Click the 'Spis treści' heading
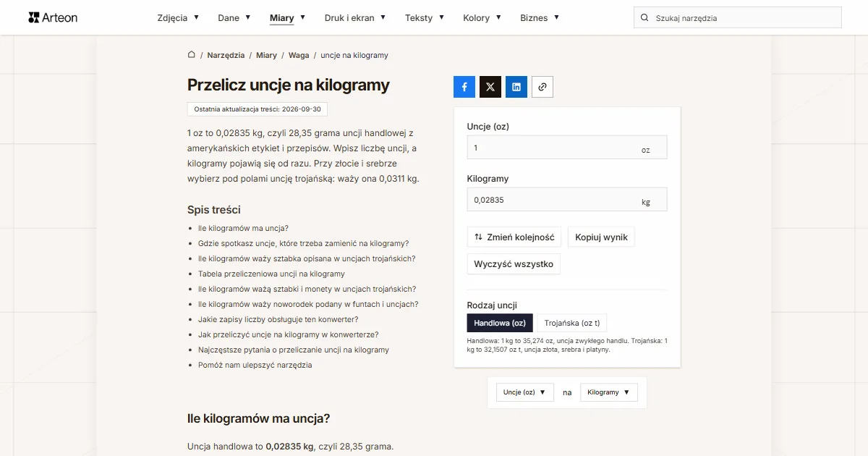 (x=214, y=210)
